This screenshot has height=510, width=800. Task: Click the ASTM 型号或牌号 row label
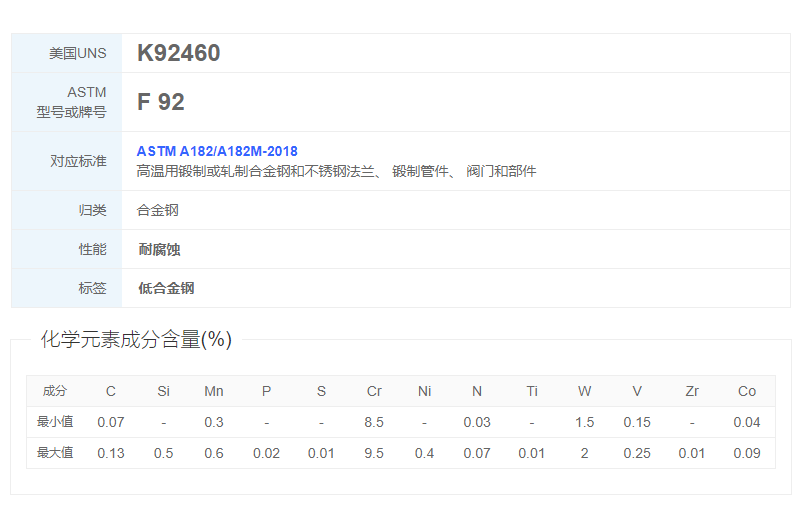71,102
